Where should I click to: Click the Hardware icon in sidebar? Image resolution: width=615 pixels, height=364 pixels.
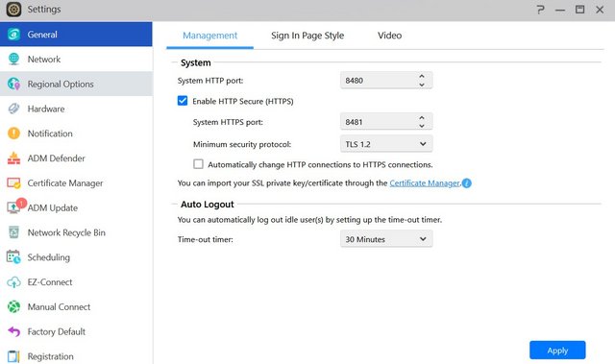[x=13, y=109]
